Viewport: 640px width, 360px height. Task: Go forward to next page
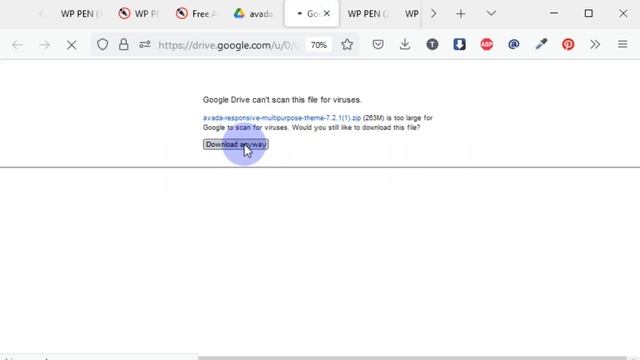coord(44,45)
